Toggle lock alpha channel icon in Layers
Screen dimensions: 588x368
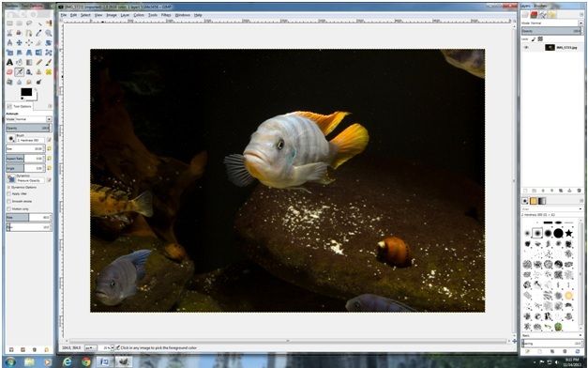click(540, 38)
